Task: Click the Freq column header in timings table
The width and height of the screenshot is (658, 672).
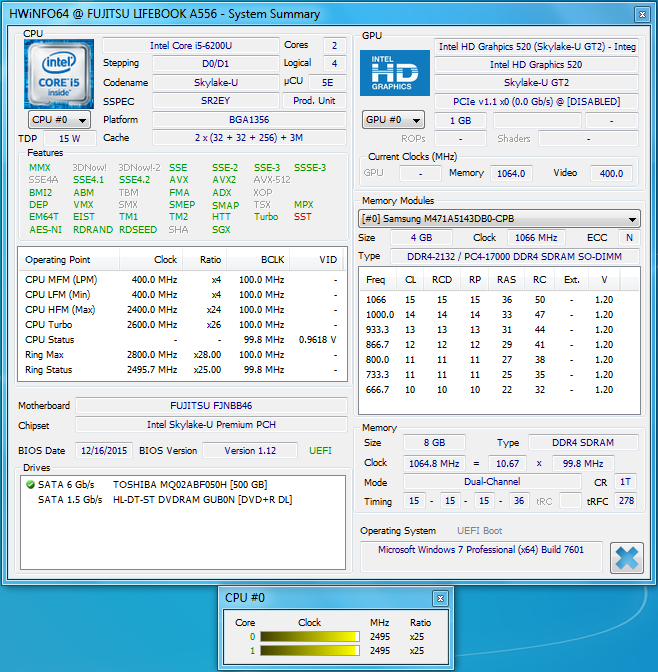Action: pyautogui.click(x=378, y=280)
